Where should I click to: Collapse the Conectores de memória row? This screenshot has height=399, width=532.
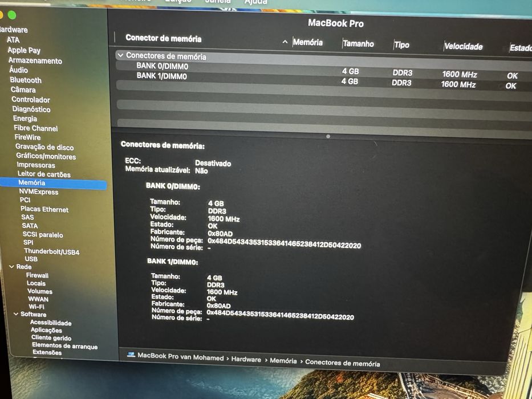click(x=120, y=55)
